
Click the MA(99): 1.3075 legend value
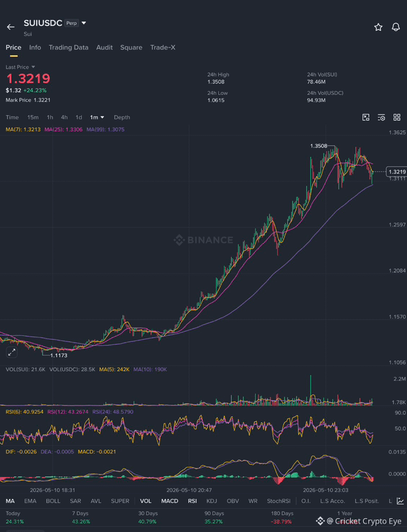[x=105, y=129]
